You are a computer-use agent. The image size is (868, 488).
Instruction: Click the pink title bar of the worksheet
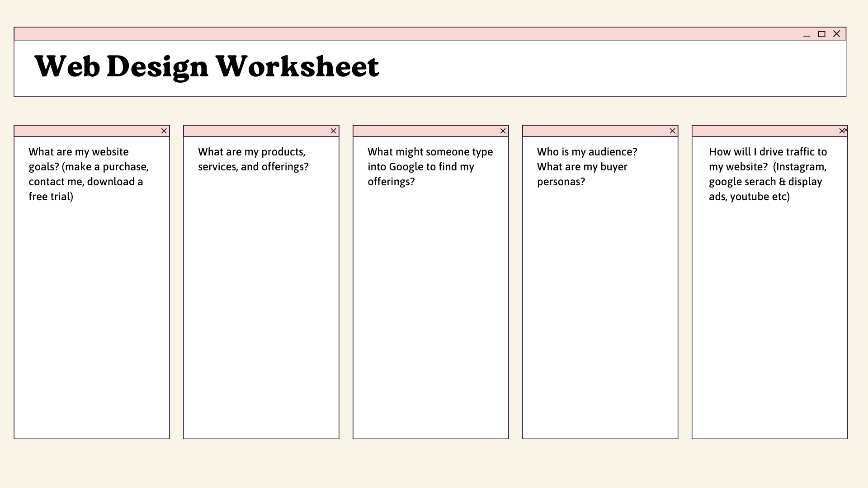click(x=407, y=33)
